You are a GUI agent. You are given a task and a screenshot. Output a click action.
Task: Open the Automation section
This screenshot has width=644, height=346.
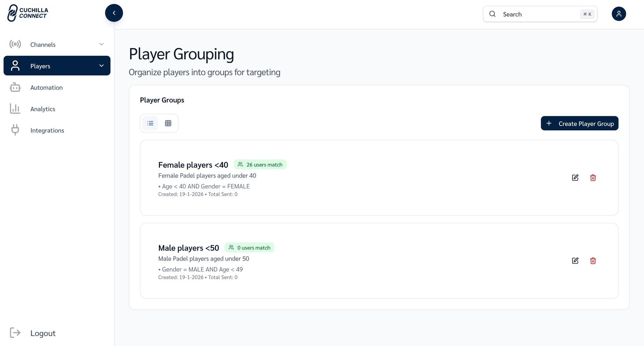coord(46,87)
